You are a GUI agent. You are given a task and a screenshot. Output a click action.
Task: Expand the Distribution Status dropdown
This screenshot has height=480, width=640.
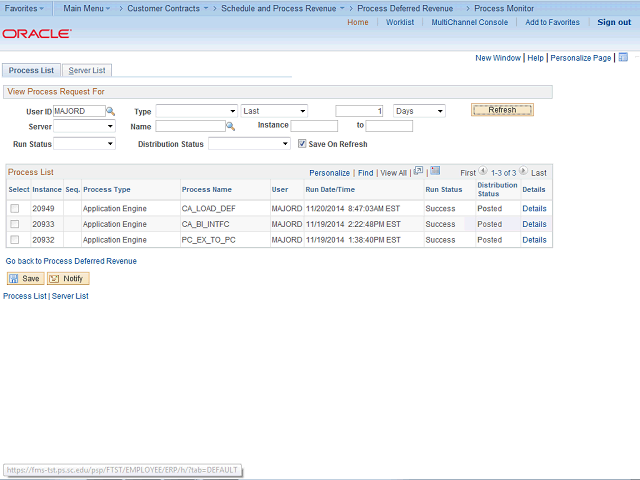pos(249,144)
